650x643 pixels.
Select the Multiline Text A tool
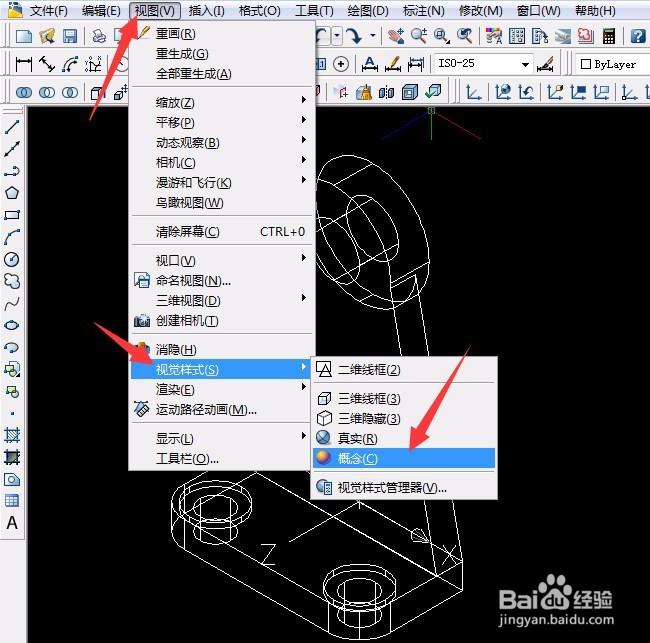(12, 523)
